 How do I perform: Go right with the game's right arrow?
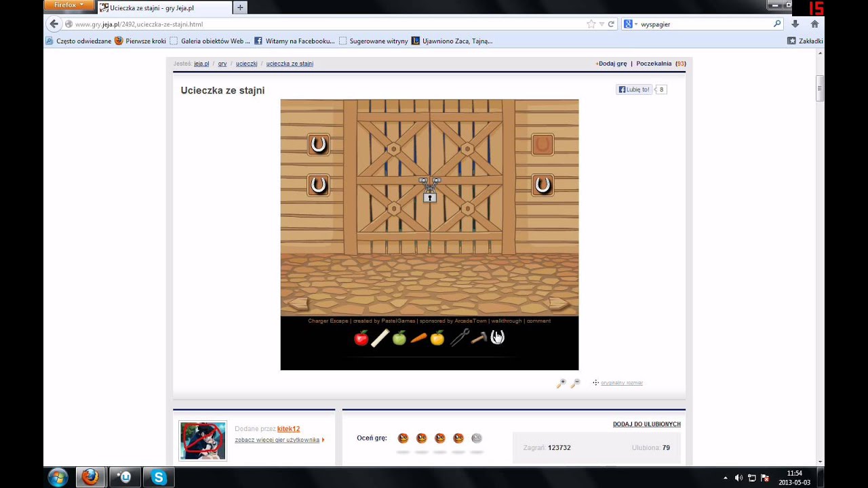559,304
